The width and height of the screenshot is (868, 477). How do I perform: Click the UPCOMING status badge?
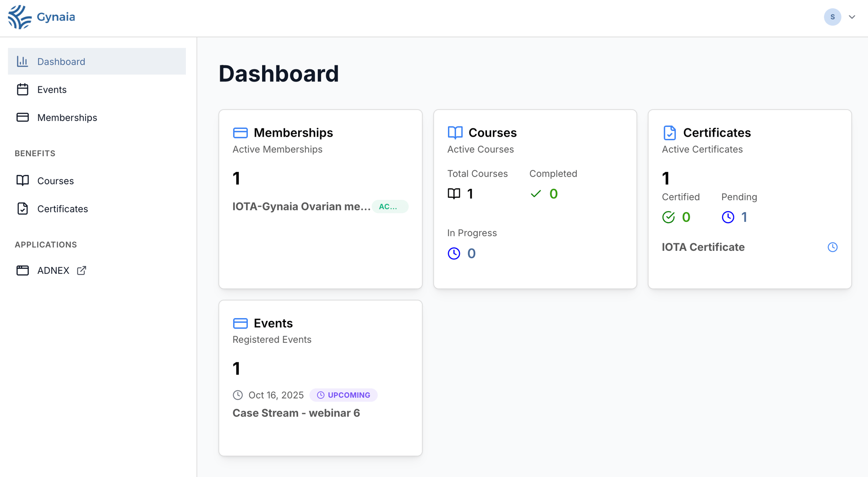coord(343,395)
